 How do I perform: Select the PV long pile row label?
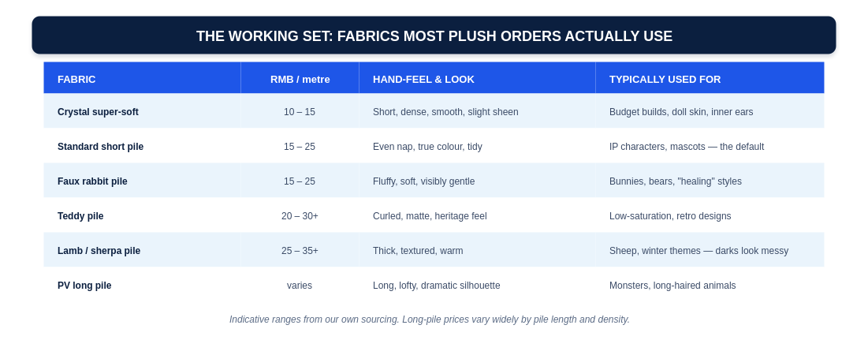[x=84, y=286]
